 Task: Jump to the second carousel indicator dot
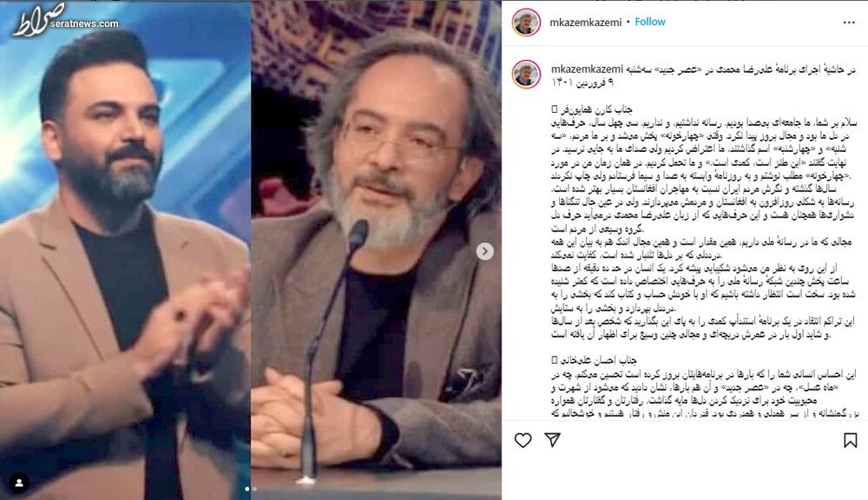coord(254,489)
